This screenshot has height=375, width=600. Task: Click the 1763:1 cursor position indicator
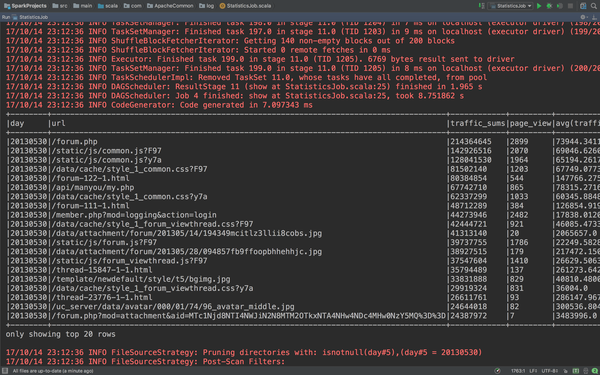click(x=518, y=371)
